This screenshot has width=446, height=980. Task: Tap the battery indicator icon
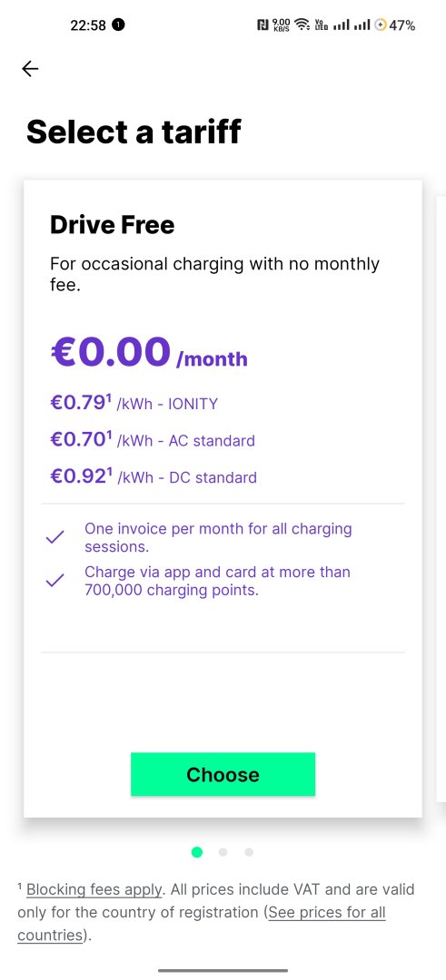tap(381, 25)
